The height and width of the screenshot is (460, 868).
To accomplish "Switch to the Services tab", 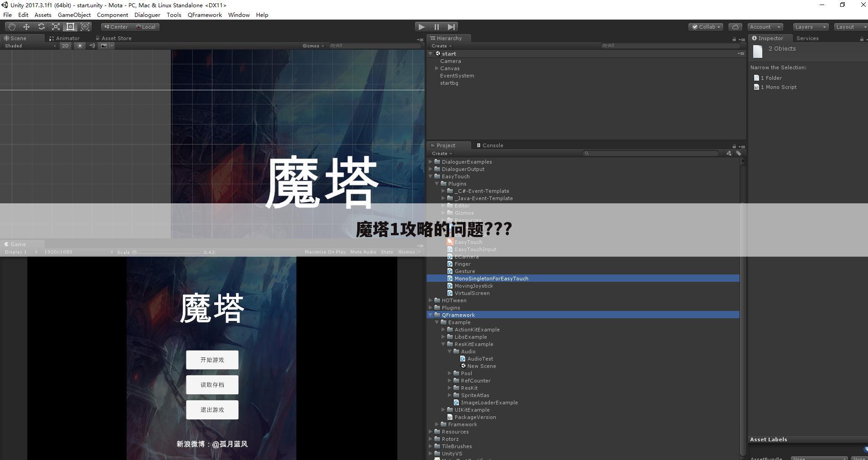I will pos(807,38).
